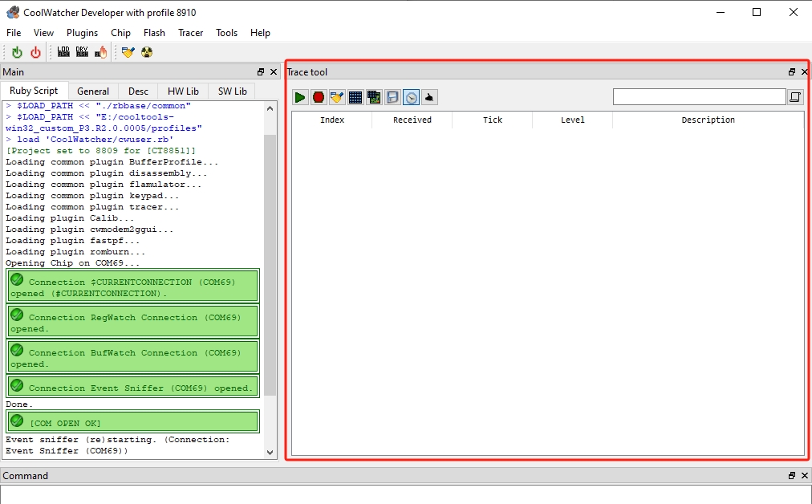Undock the Trace tool panel

point(792,72)
